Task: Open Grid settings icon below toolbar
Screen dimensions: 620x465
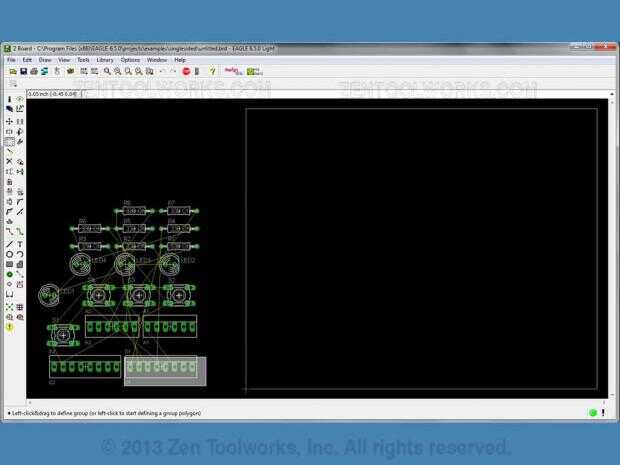Action: pos(13,84)
